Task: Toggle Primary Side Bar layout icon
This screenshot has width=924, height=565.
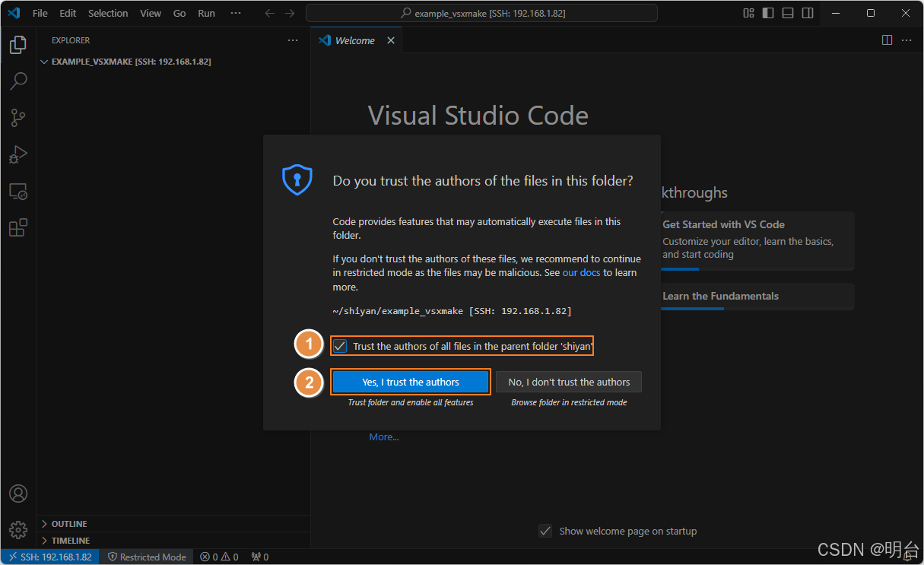Action: 768,13
